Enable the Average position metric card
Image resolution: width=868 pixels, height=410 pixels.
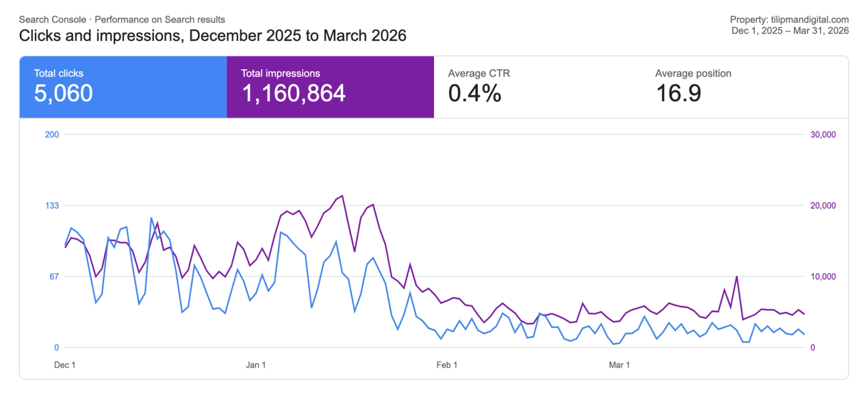[x=745, y=87]
